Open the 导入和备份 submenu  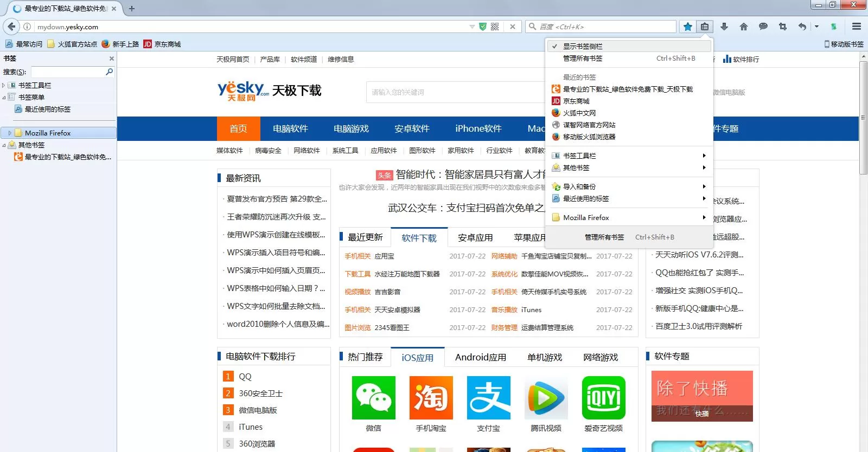629,186
